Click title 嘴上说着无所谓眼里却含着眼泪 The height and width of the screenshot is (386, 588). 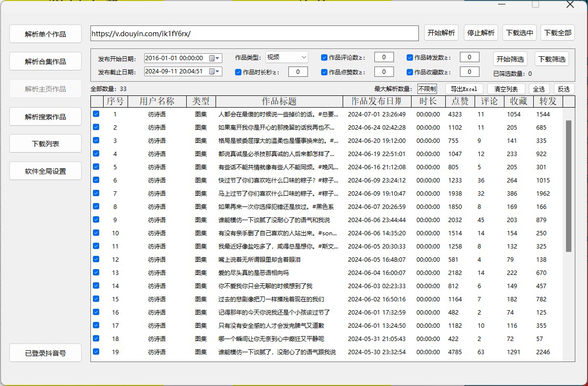260,259
